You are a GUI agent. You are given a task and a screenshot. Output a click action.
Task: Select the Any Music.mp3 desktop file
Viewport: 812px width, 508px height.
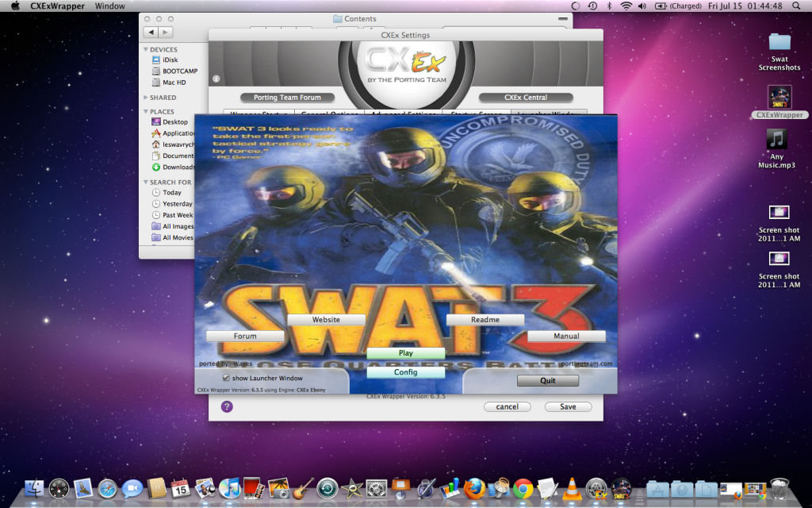pos(777,148)
